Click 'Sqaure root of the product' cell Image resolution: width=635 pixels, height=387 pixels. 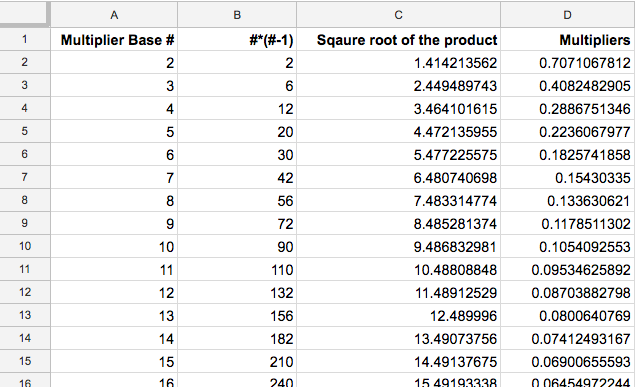coord(398,39)
